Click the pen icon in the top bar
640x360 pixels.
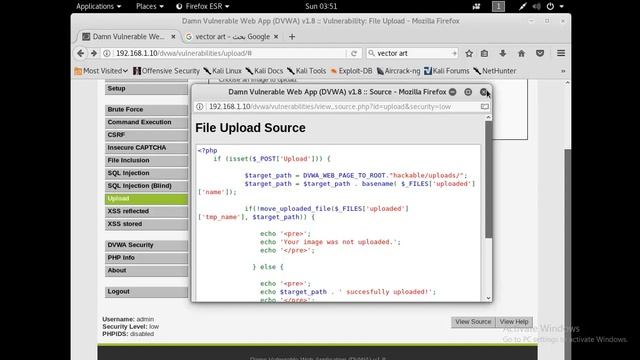pos(523,6)
